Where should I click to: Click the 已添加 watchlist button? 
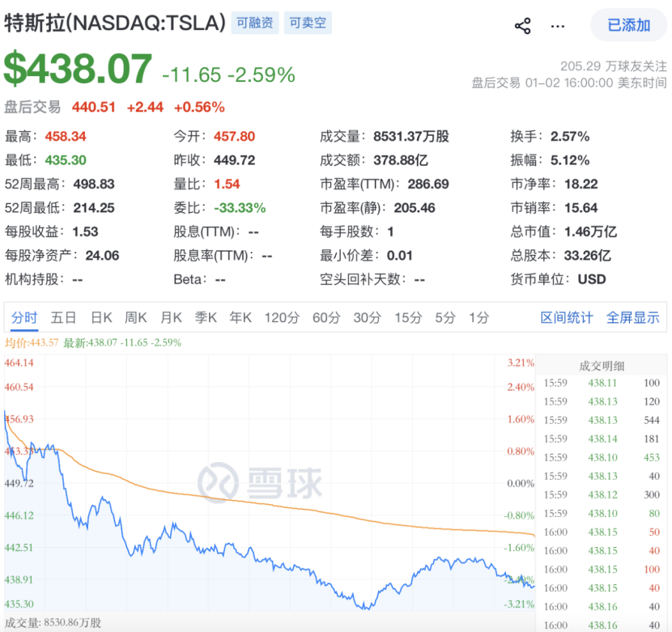629,25
